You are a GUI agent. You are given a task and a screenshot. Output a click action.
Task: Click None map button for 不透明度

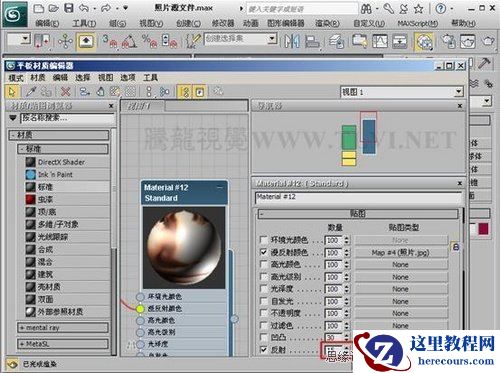click(x=401, y=313)
